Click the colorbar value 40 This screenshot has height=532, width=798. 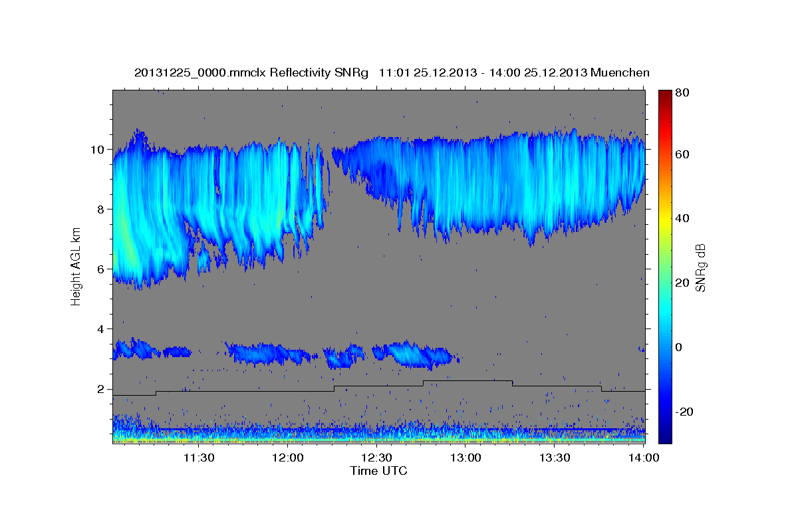pos(684,218)
